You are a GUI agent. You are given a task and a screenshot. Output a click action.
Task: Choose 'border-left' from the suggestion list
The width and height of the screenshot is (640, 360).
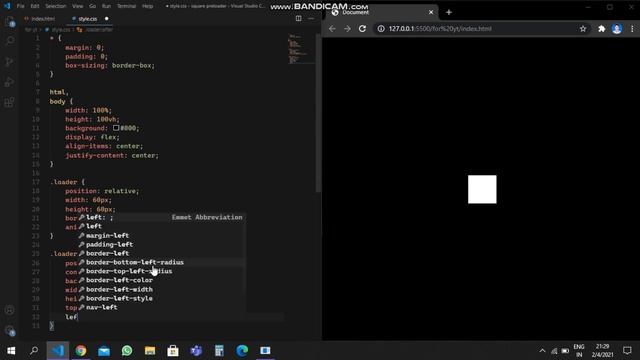163,253
